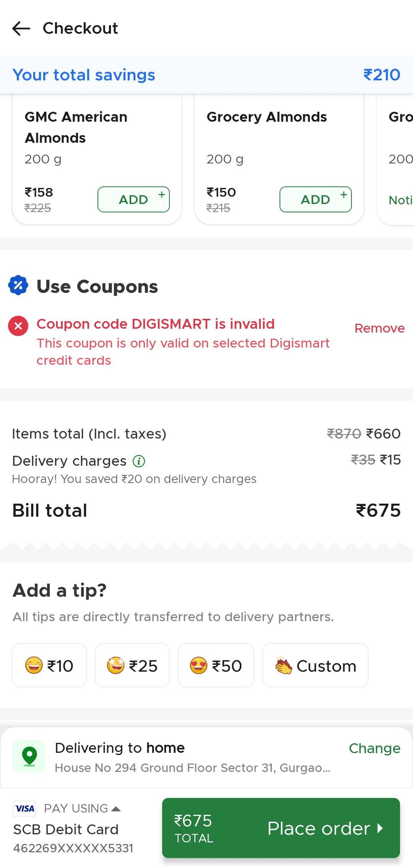Select the ₹25 tip option

pyautogui.click(x=132, y=666)
